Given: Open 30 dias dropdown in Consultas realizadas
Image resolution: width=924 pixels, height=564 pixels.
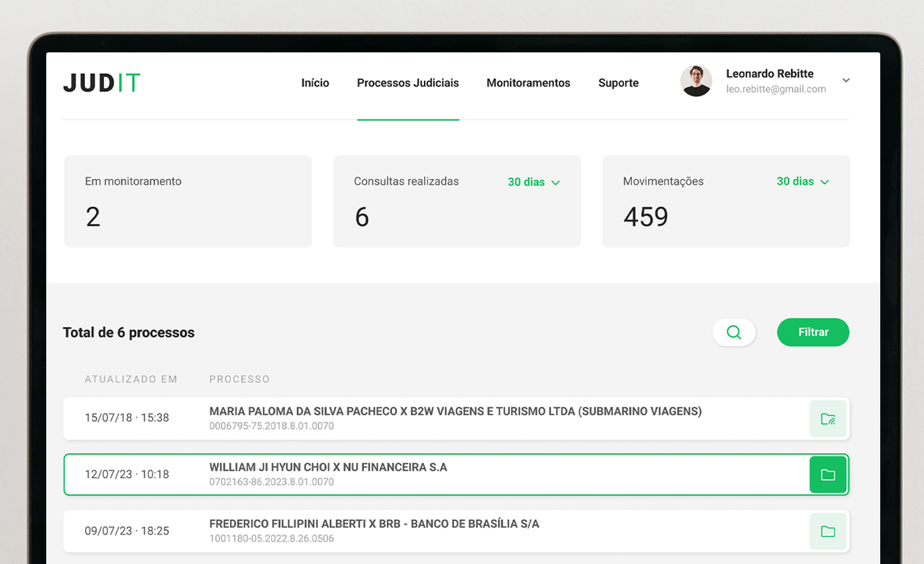Looking at the screenshot, I should [533, 182].
